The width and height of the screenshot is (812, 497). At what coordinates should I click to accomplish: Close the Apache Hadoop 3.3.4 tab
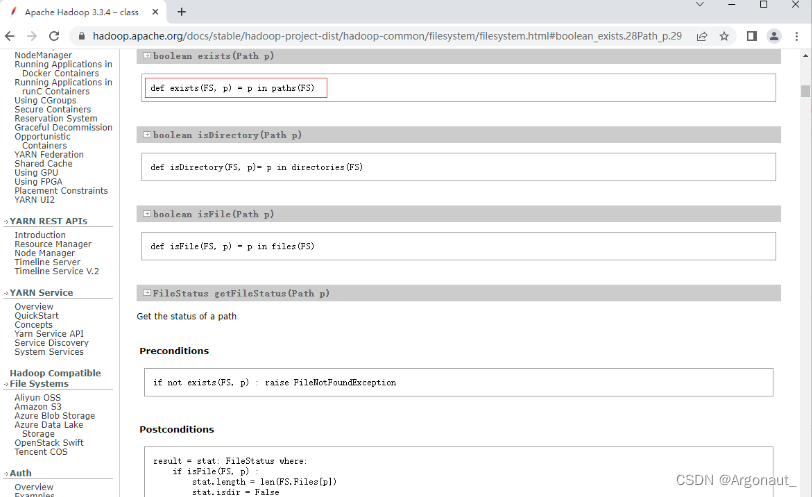coord(155,12)
